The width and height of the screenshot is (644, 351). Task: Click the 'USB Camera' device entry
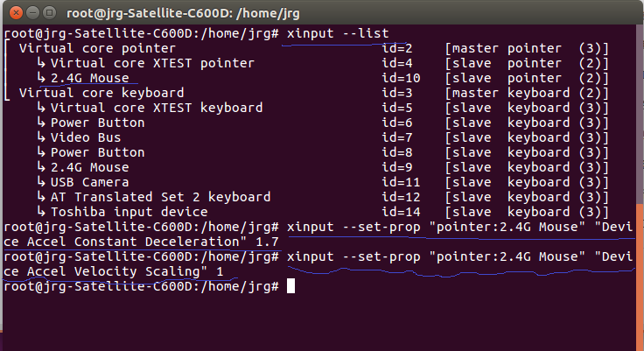click(89, 182)
